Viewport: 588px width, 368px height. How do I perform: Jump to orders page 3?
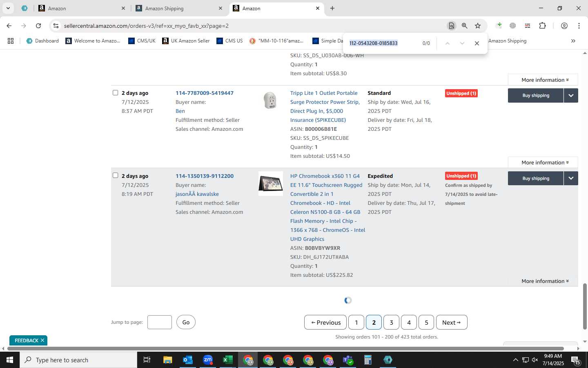tap(391, 322)
